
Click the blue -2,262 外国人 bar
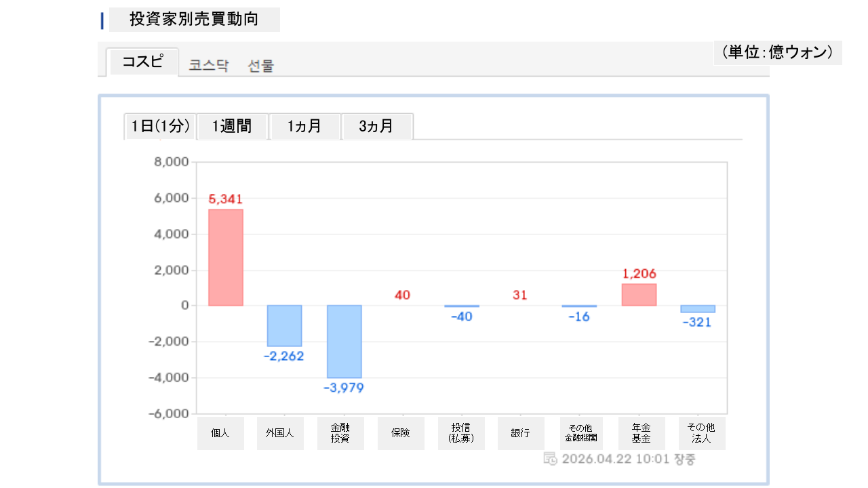click(x=284, y=325)
